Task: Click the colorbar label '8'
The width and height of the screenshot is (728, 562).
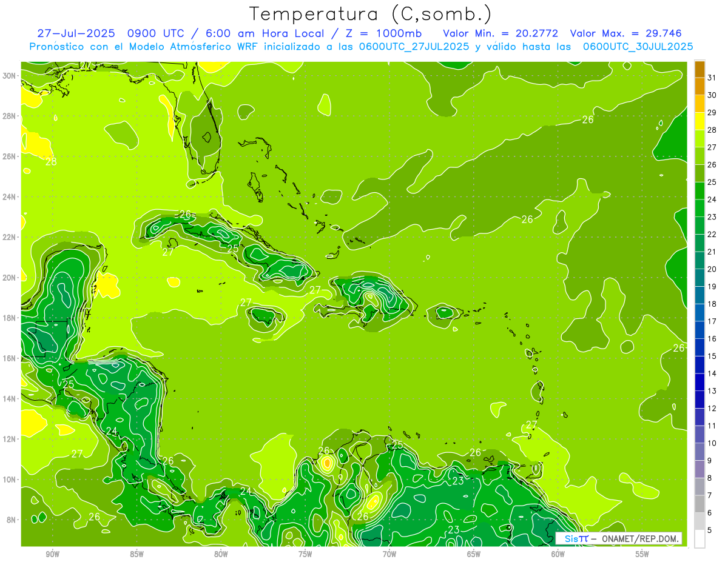Action: coord(710,478)
